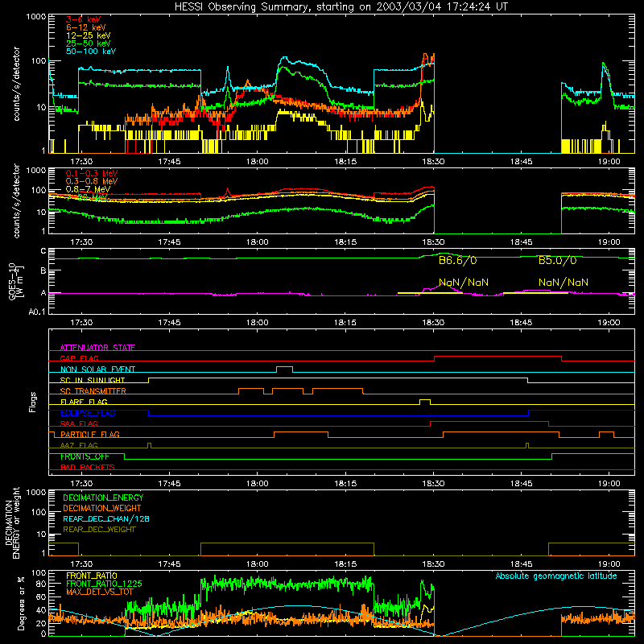Click the DECIMATION ENERGY or weight axis label
This screenshot has width=644, height=644.
[x=12, y=522]
